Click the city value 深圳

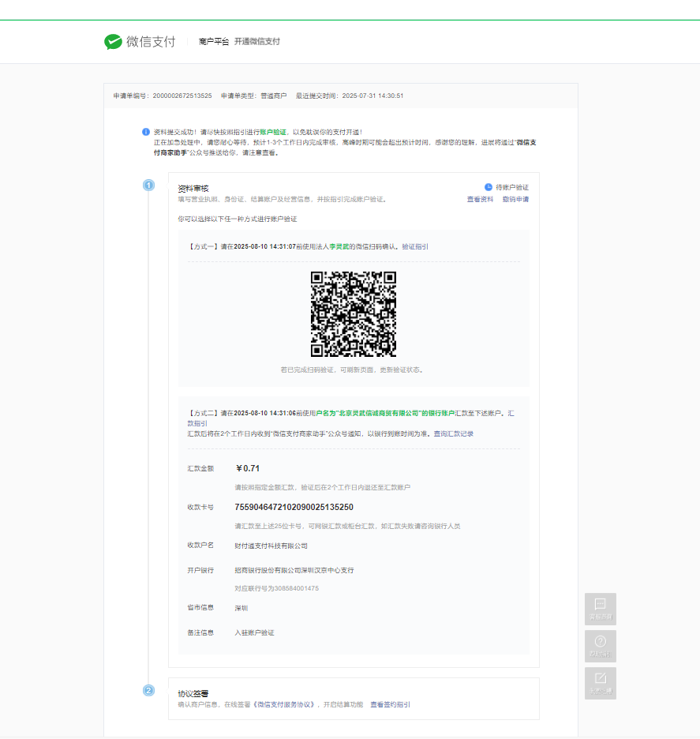pyautogui.click(x=241, y=608)
